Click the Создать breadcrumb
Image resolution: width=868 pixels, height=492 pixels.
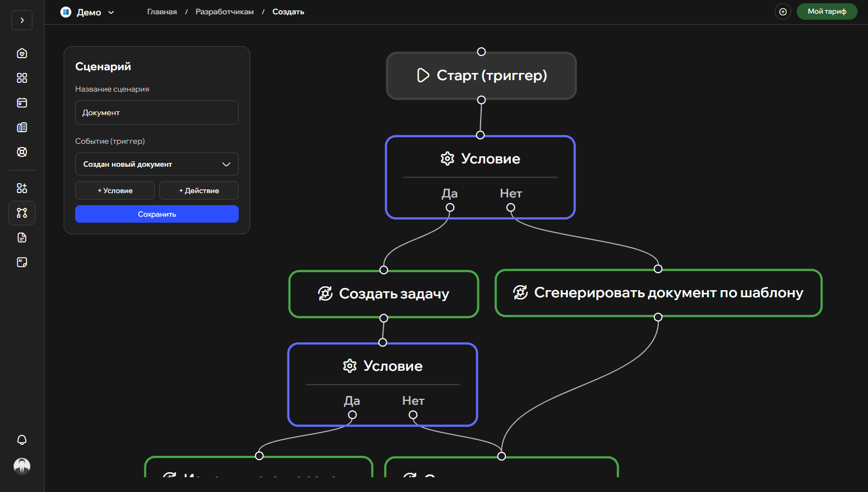(288, 12)
